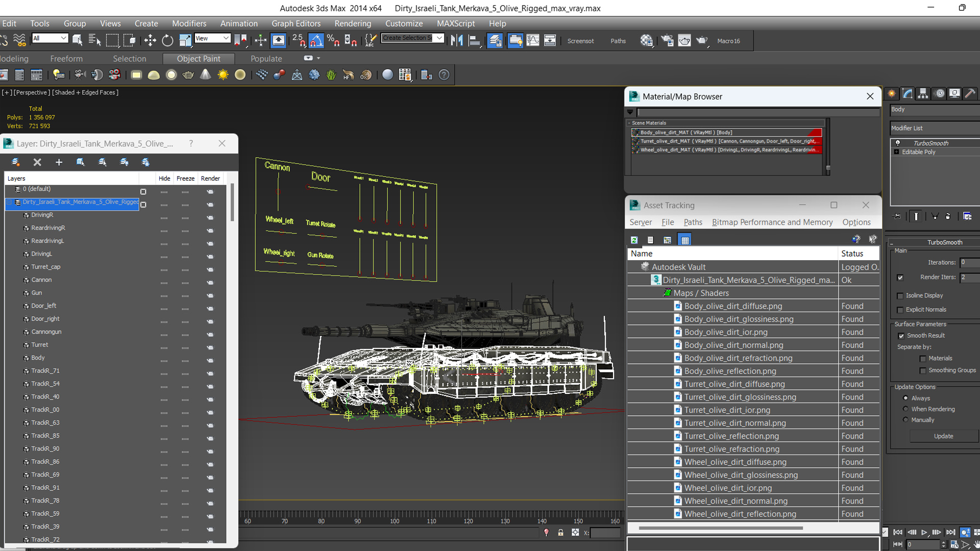The width and height of the screenshot is (980, 551).
Task: Switch to the Freeform ribbon tab
Action: (x=66, y=59)
